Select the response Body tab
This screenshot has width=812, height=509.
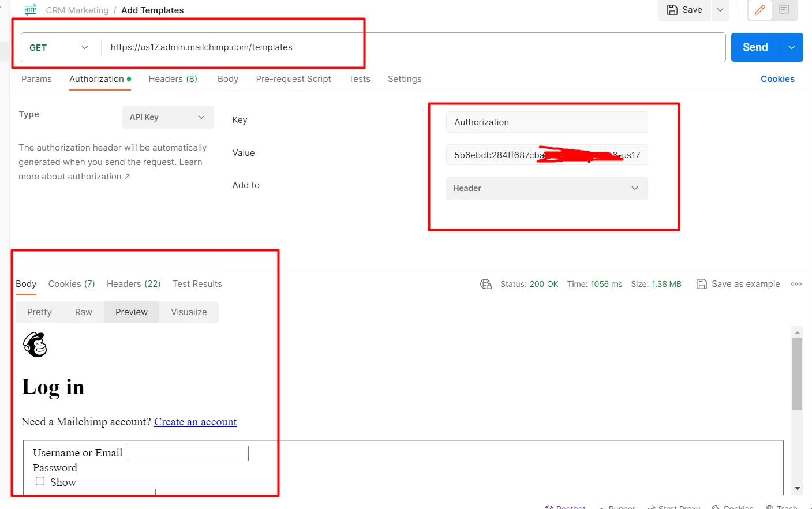click(26, 284)
